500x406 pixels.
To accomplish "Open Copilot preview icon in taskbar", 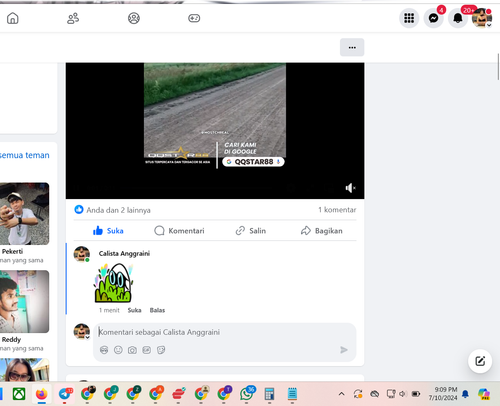I will 484,394.
